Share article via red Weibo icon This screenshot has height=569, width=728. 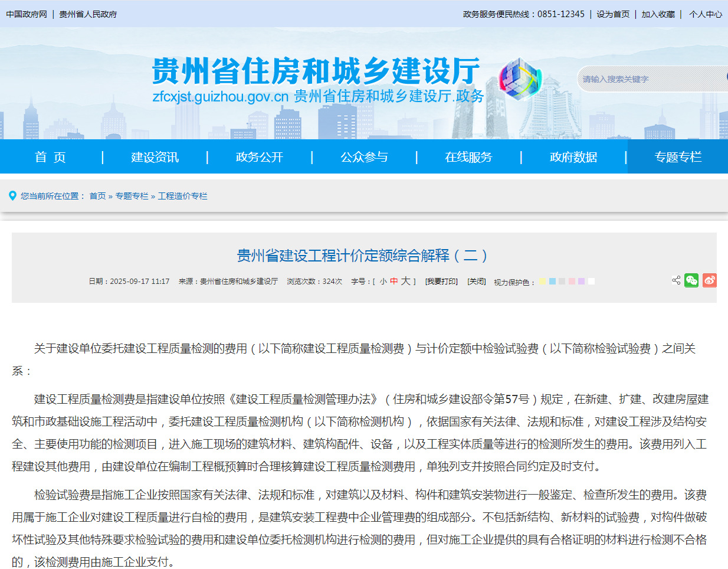tap(710, 280)
